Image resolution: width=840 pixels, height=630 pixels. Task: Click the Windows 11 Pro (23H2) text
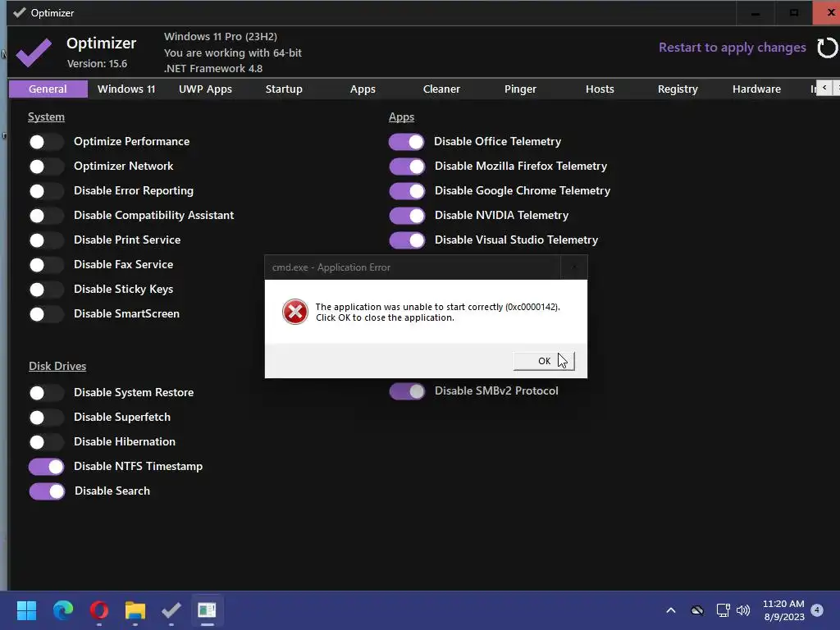pos(221,36)
